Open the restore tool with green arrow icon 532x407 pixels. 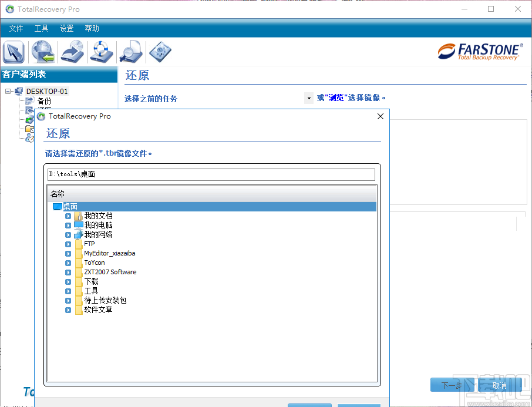click(42, 52)
